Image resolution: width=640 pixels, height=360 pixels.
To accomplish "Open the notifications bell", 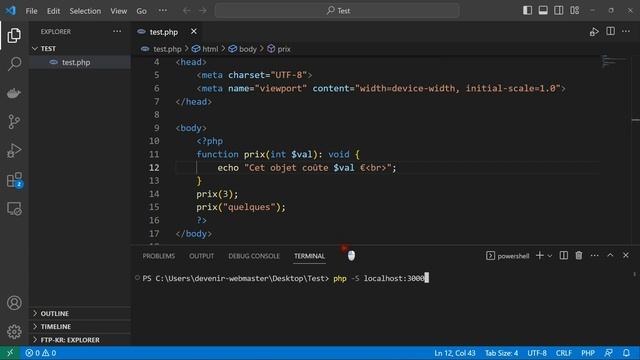I will (626, 353).
